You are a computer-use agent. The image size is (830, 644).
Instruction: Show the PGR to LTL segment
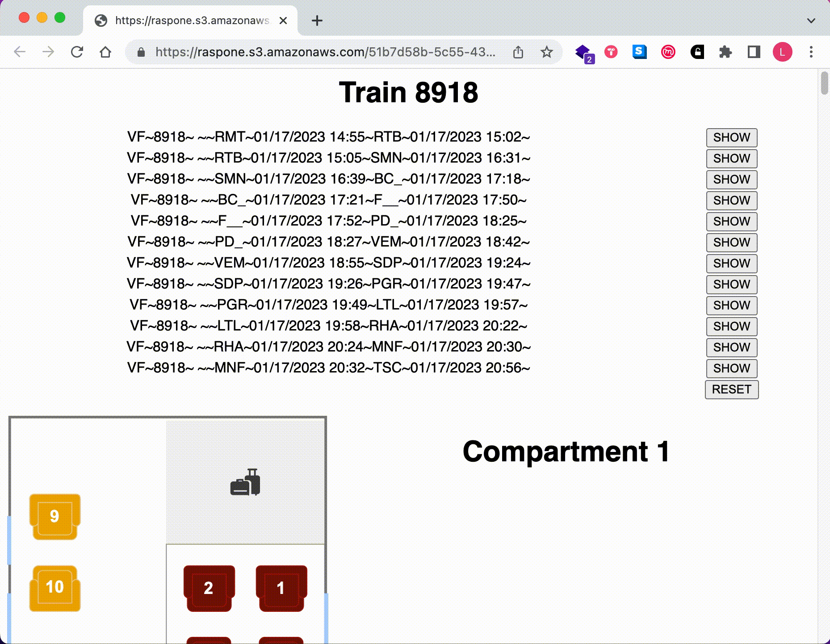tap(732, 305)
